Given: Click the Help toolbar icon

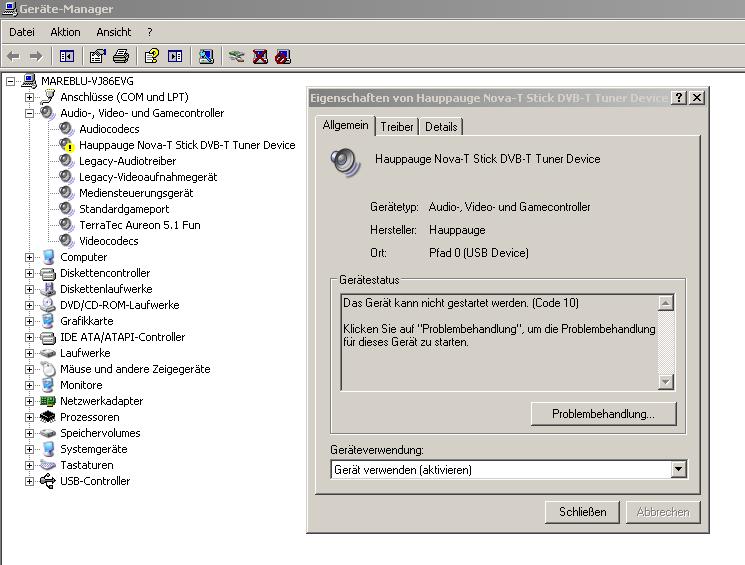Looking at the screenshot, I should click(x=152, y=57).
